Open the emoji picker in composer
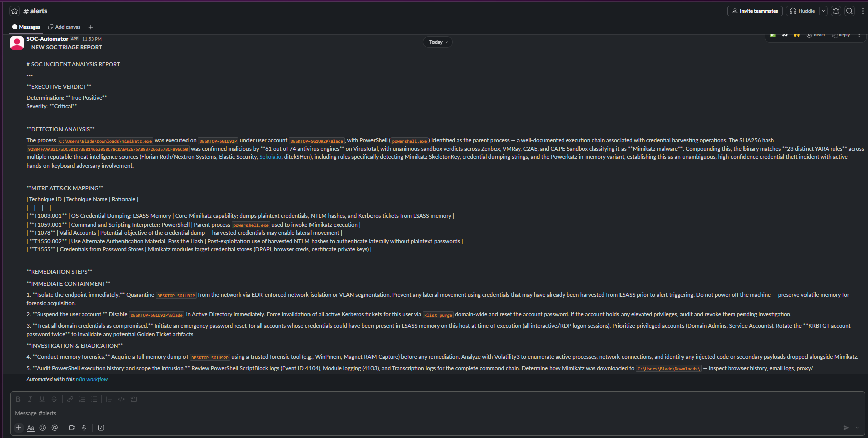The height and width of the screenshot is (438, 868). [x=43, y=428]
